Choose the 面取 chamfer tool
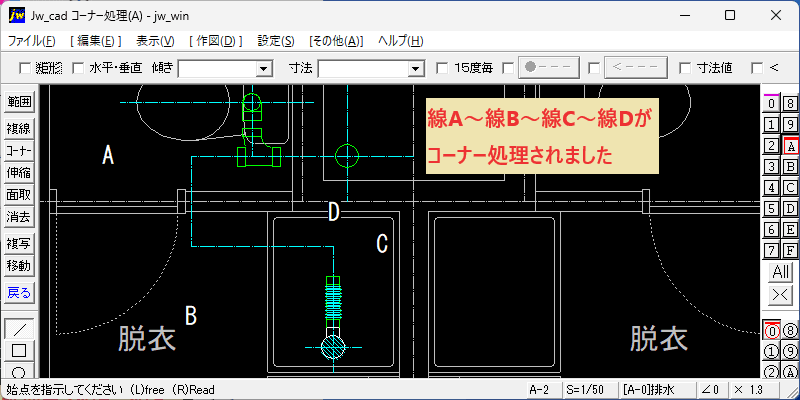Viewport: 800px width, 400px height. click(x=19, y=195)
